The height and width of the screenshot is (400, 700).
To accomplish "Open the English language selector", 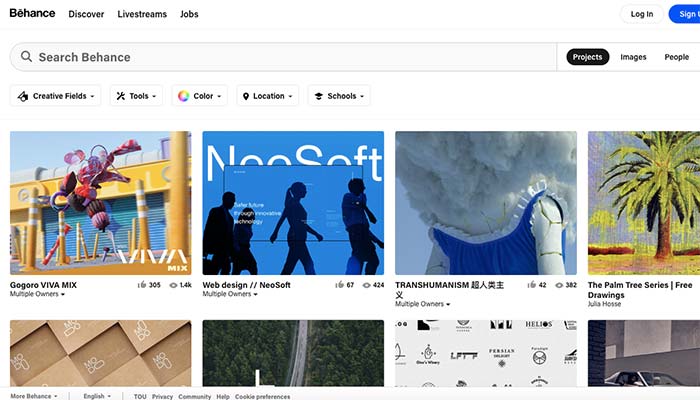I will coord(97,396).
